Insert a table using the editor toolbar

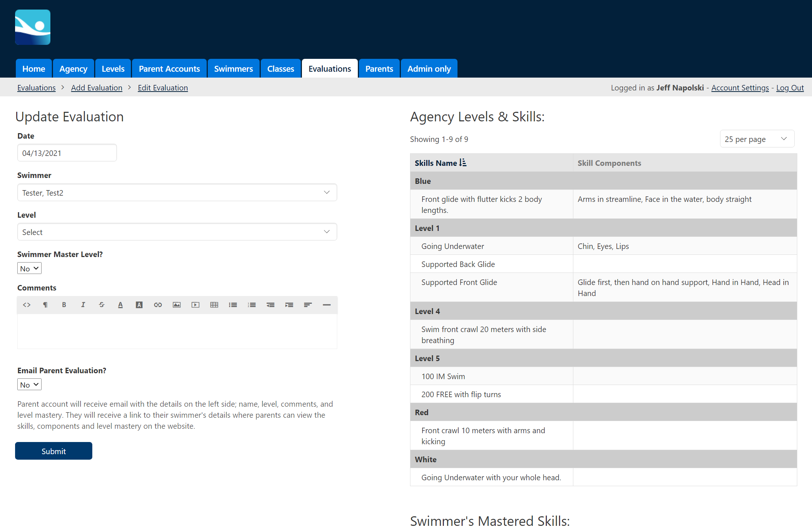pos(214,305)
